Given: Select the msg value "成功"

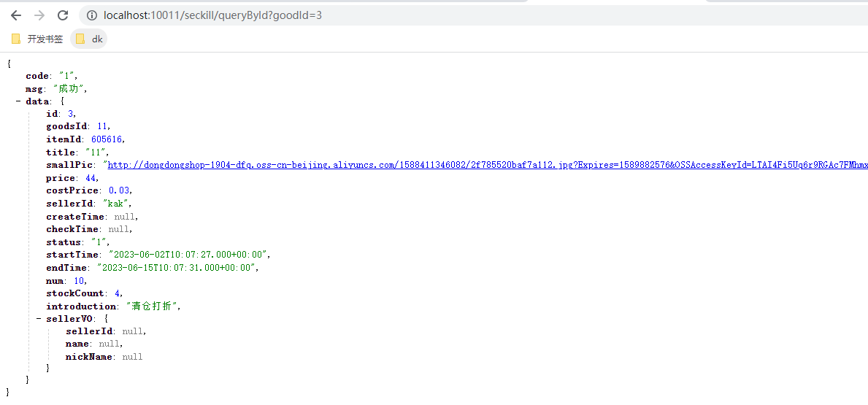Looking at the screenshot, I should point(69,89).
